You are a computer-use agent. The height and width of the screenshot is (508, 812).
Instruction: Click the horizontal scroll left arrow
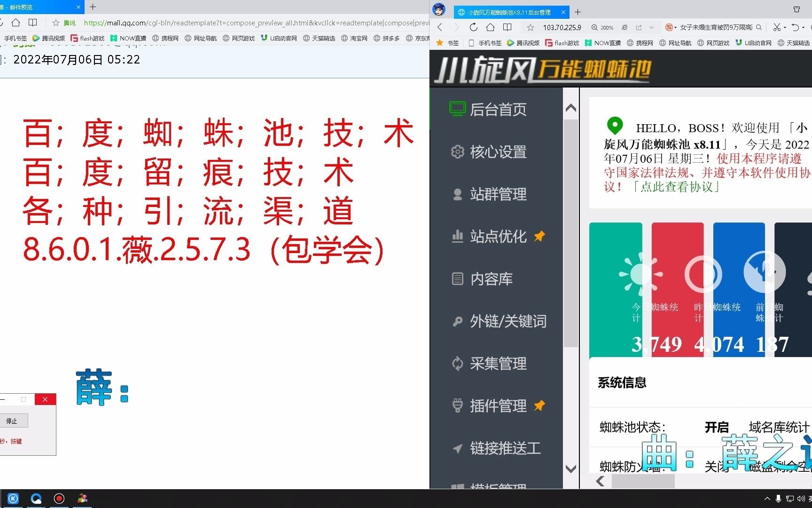[x=600, y=481]
